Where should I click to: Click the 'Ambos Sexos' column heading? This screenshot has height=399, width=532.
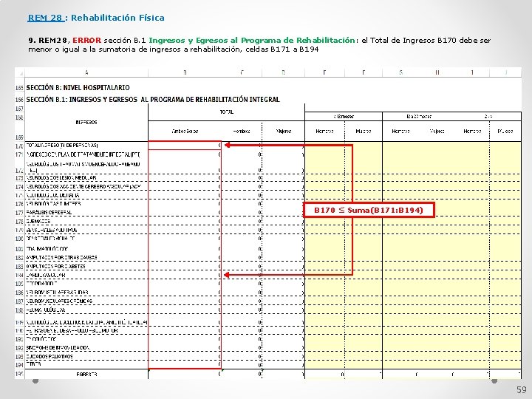(185, 131)
